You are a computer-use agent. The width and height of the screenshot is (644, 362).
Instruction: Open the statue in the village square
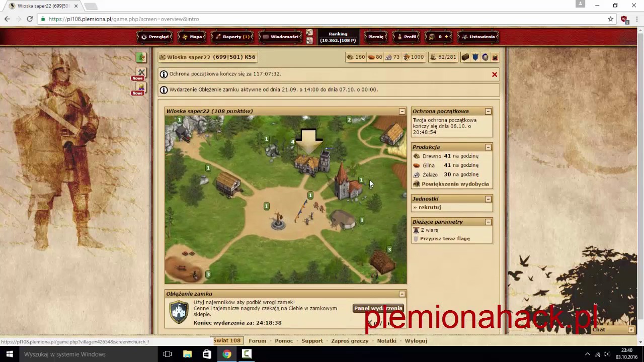click(278, 221)
